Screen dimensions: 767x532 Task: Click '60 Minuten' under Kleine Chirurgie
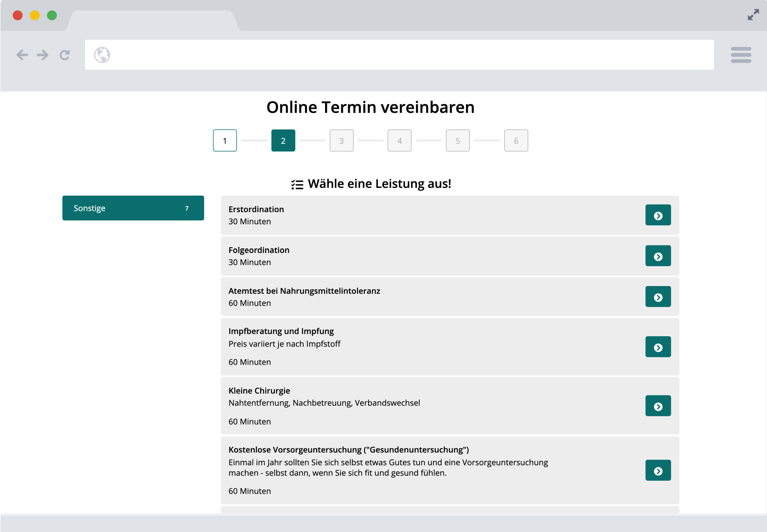249,422
